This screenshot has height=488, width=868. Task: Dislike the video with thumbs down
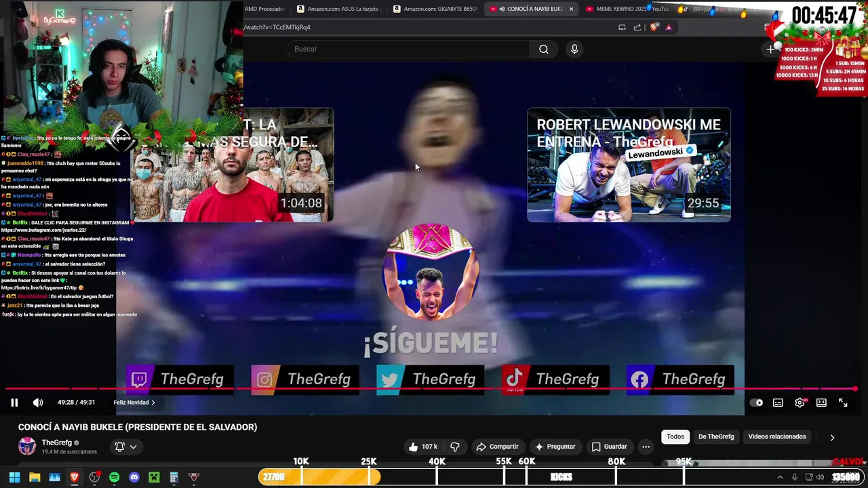pyautogui.click(x=455, y=447)
